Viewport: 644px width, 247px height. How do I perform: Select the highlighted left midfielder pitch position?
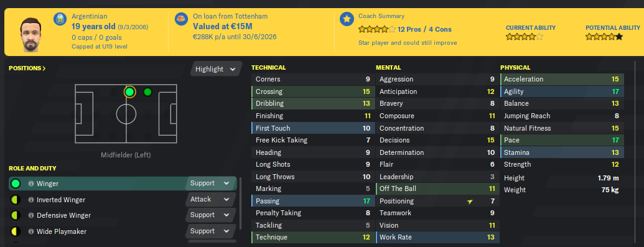click(129, 92)
